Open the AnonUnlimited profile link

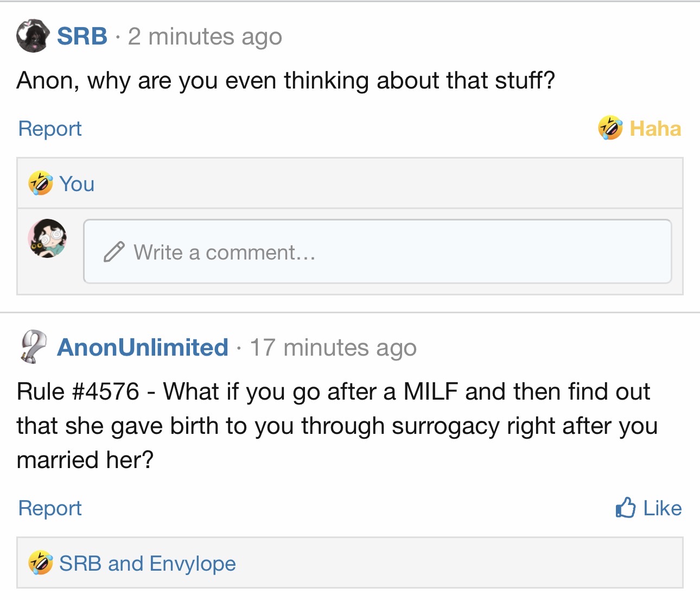tap(143, 348)
